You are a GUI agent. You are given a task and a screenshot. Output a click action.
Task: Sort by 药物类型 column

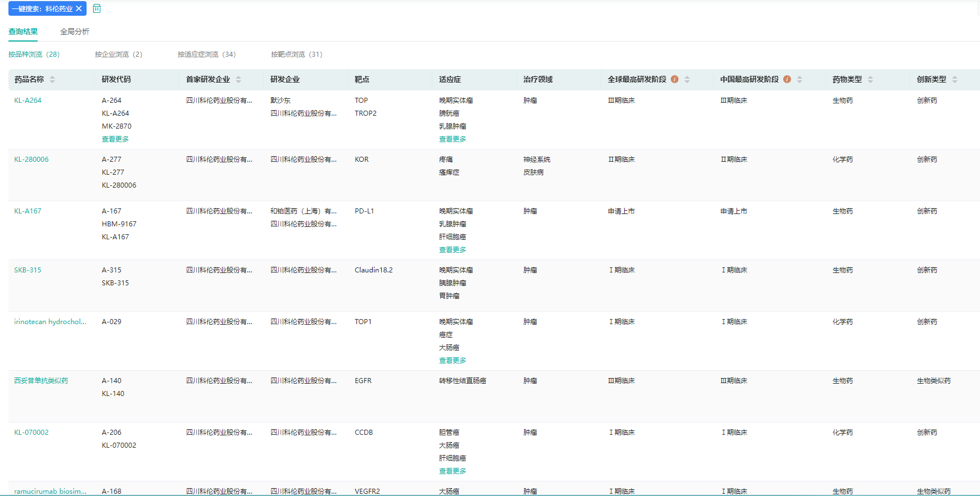point(870,80)
